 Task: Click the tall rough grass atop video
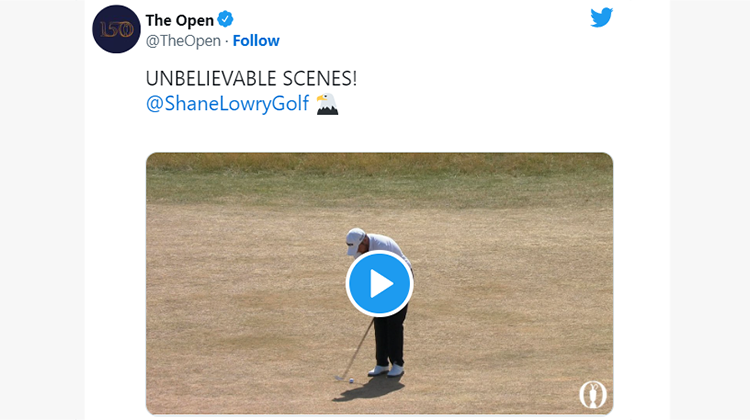[x=379, y=163]
